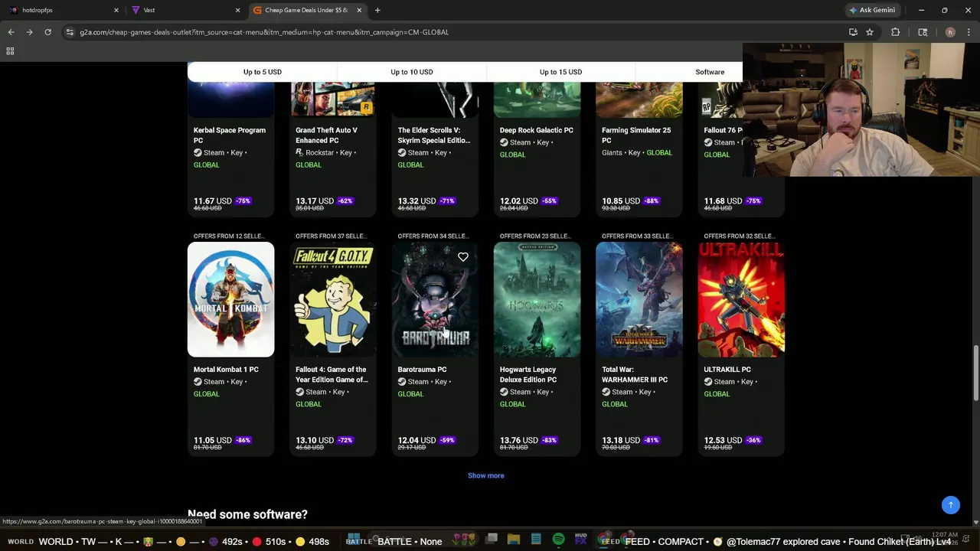Image resolution: width=980 pixels, height=551 pixels.
Task: Open Farming Simulator 25 PC title
Action: click(x=636, y=135)
